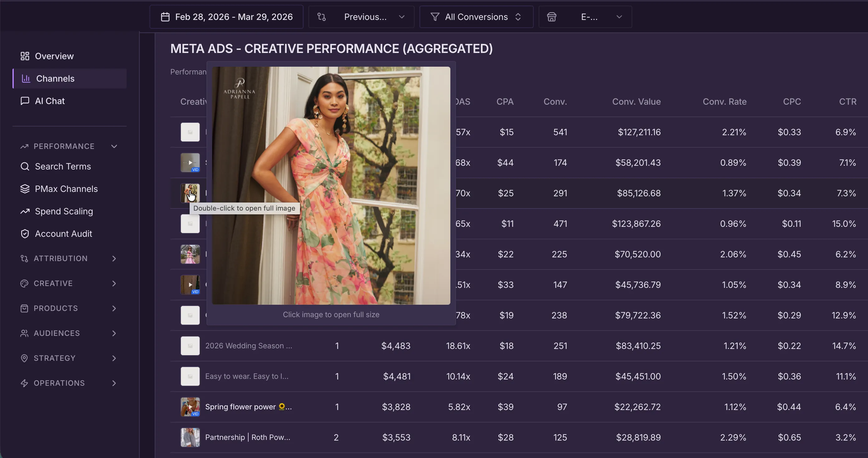The image size is (868, 458).
Task: Open PMax Channels report
Action: pyautogui.click(x=70, y=189)
